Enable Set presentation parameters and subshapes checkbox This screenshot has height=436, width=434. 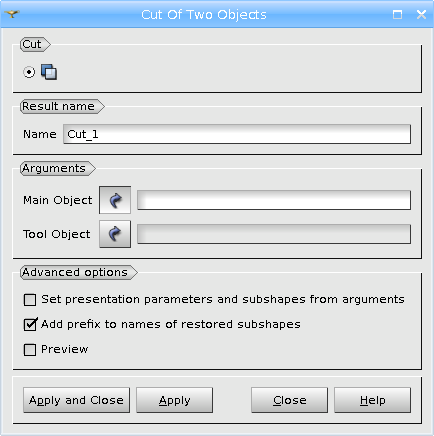click(30, 300)
